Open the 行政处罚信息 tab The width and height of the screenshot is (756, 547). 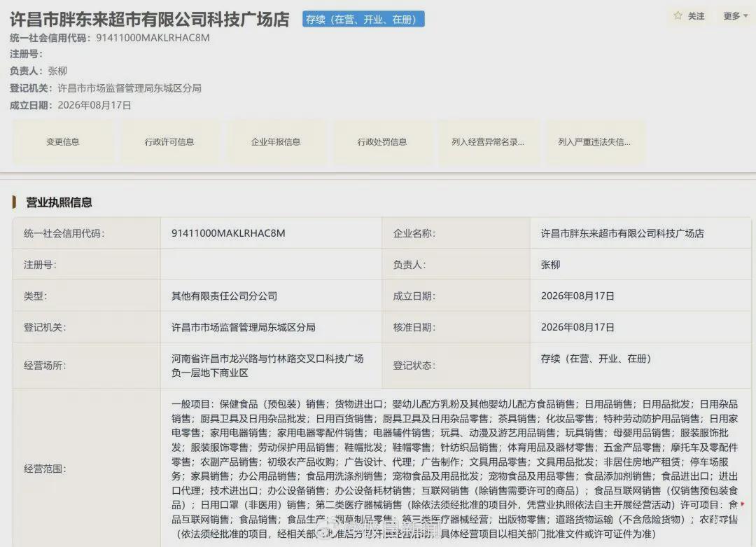click(382, 141)
